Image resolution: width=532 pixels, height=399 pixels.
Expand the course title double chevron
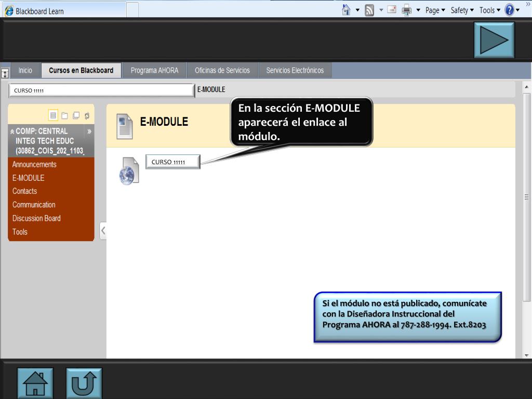(89, 131)
